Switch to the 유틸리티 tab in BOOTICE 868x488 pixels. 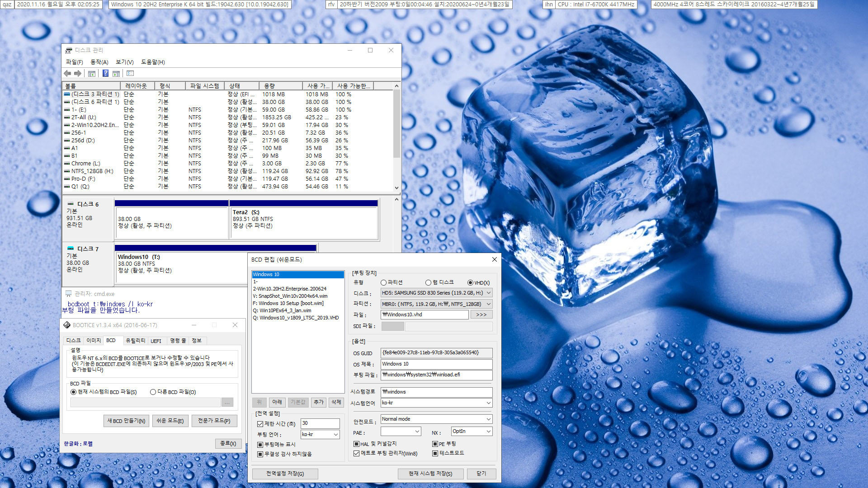[x=135, y=341]
